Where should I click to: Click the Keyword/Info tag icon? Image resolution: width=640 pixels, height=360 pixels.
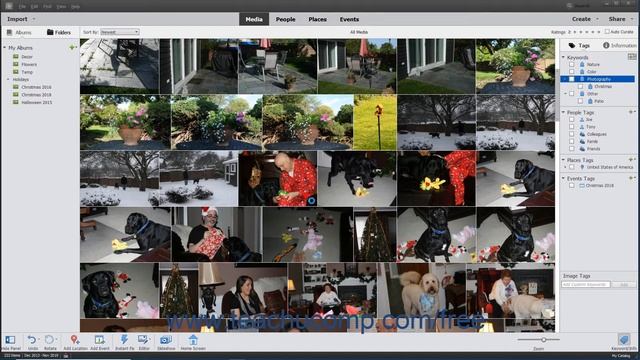(623, 340)
